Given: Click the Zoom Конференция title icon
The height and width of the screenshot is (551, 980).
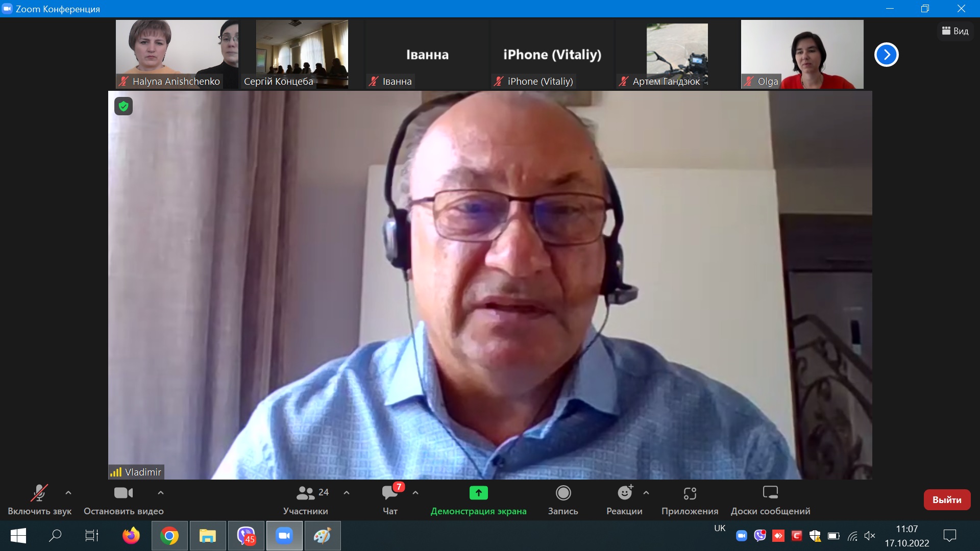Looking at the screenshot, I should (x=7, y=9).
